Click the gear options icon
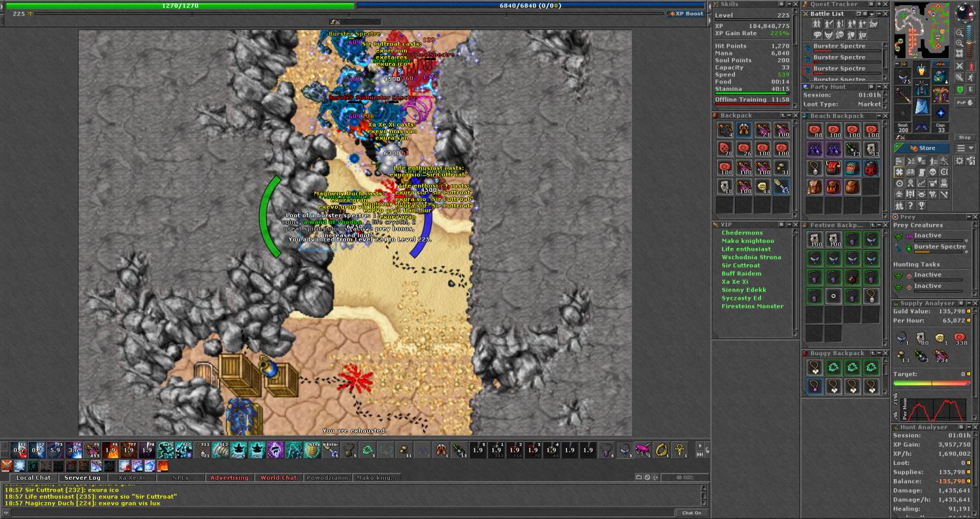Screen dimensions: 980x519 [x=960, y=161]
